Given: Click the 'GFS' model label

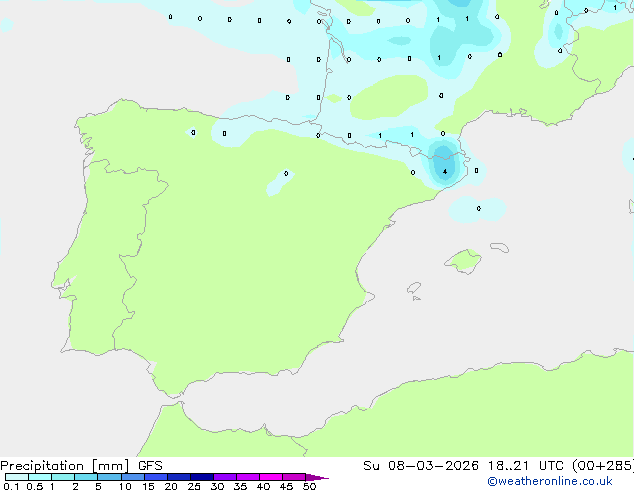Looking at the screenshot, I should coord(150,466).
